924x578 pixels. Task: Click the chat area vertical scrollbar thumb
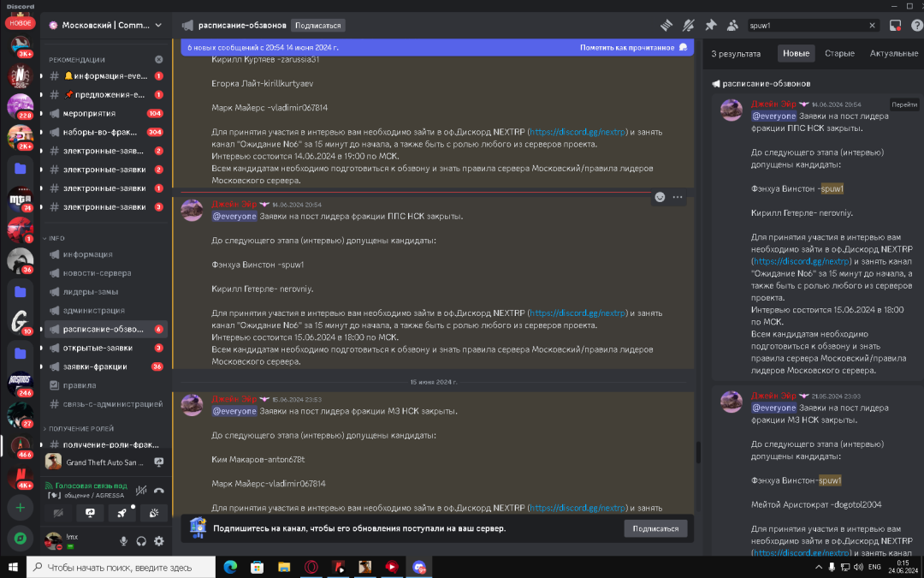point(698,453)
